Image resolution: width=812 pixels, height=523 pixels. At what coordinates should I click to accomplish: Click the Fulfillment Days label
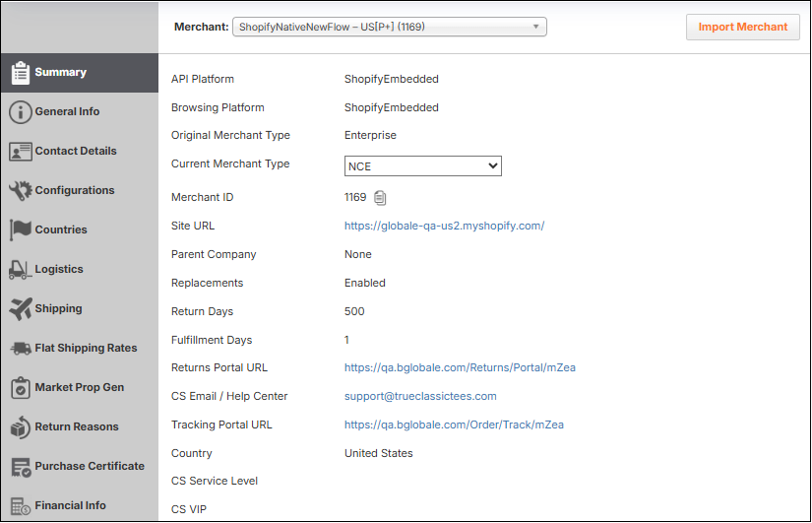coord(212,340)
